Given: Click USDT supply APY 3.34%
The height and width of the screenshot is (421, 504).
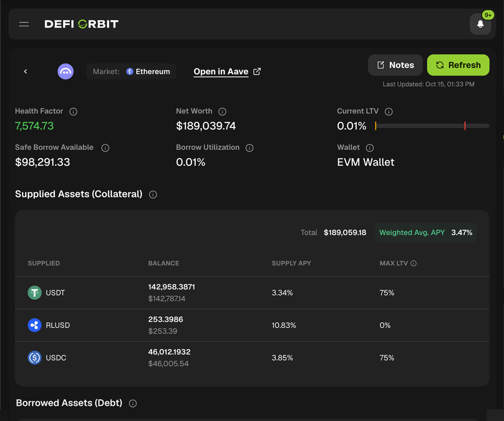Looking at the screenshot, I should [282, 293].
